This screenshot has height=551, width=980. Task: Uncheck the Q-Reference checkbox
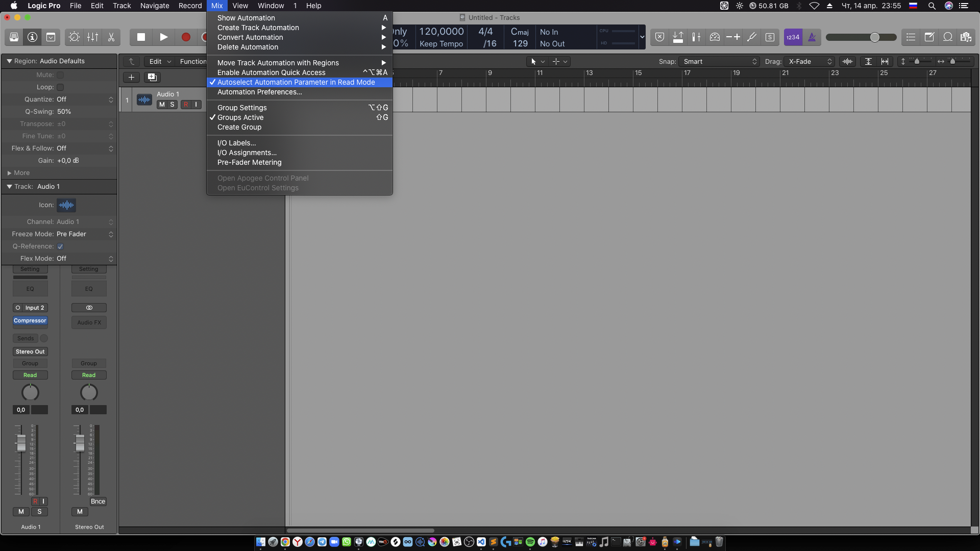(x=60, y=246)
